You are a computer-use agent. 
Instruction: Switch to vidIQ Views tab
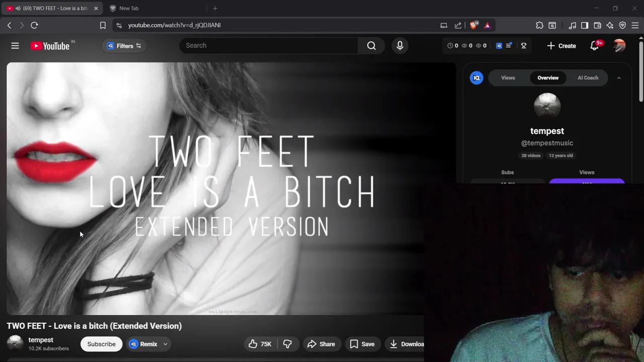coord(508,78)
